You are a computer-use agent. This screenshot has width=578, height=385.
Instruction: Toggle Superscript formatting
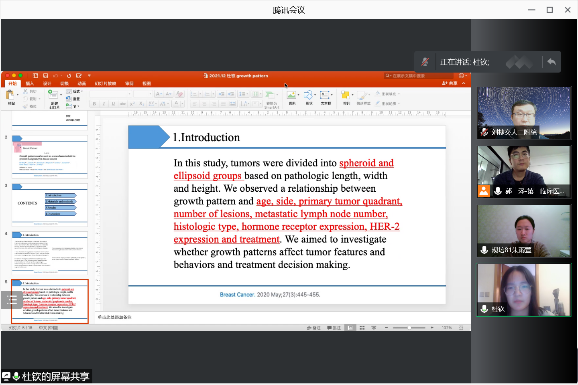(132, 104)
